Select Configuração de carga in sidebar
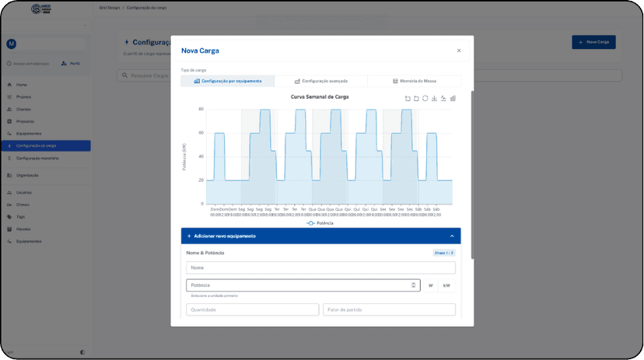Screen dimensions: 644x360 tap(46, 145)
